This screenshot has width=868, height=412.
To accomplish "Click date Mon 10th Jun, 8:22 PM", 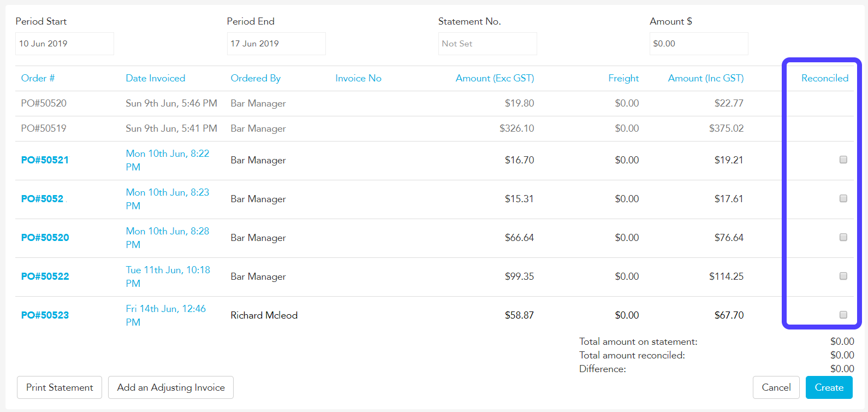I will [x=168, y=160].
